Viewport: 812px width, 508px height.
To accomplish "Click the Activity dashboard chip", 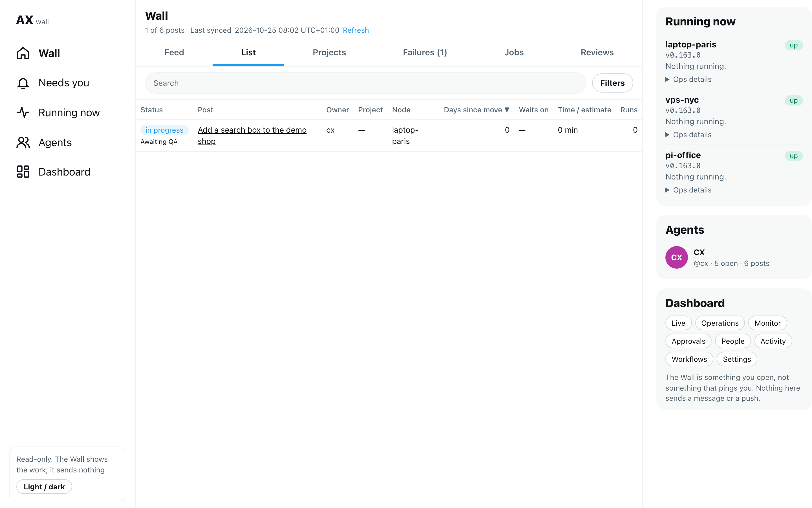I will 773,341.
